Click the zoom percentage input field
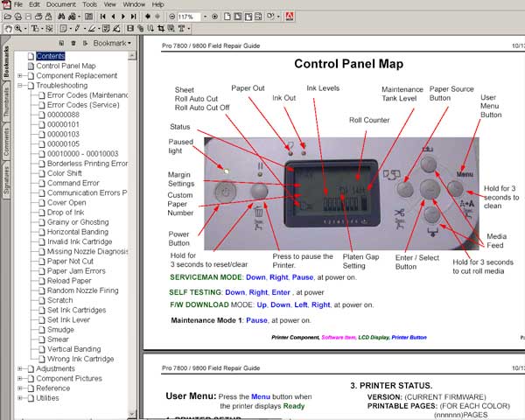525x420 pixels. [x=188, y=17]
